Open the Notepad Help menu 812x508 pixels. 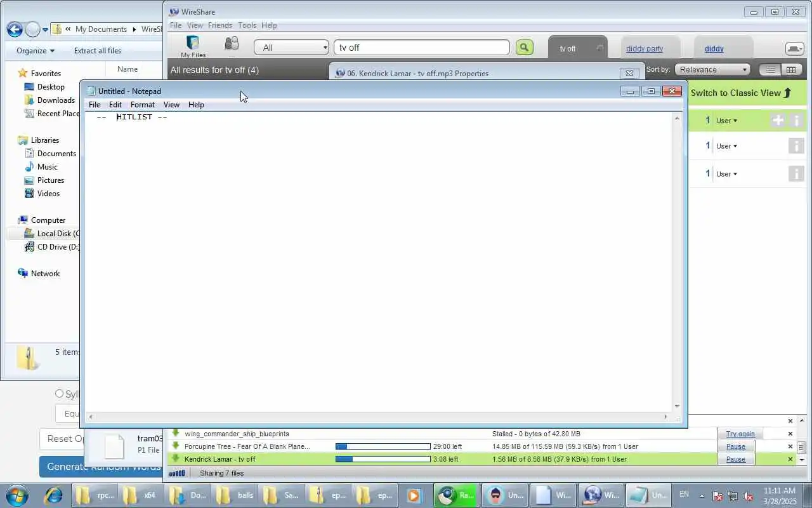(x=196, y=105)
